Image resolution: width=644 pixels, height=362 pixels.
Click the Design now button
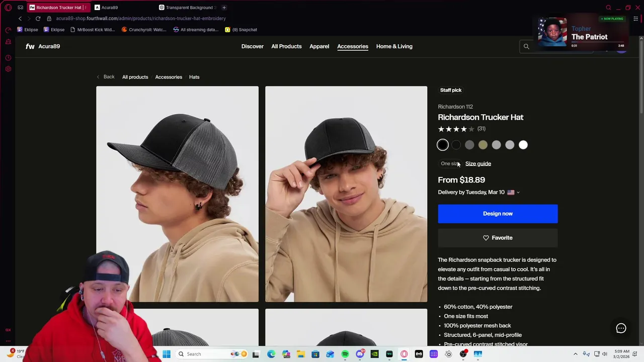pos(498,214)
